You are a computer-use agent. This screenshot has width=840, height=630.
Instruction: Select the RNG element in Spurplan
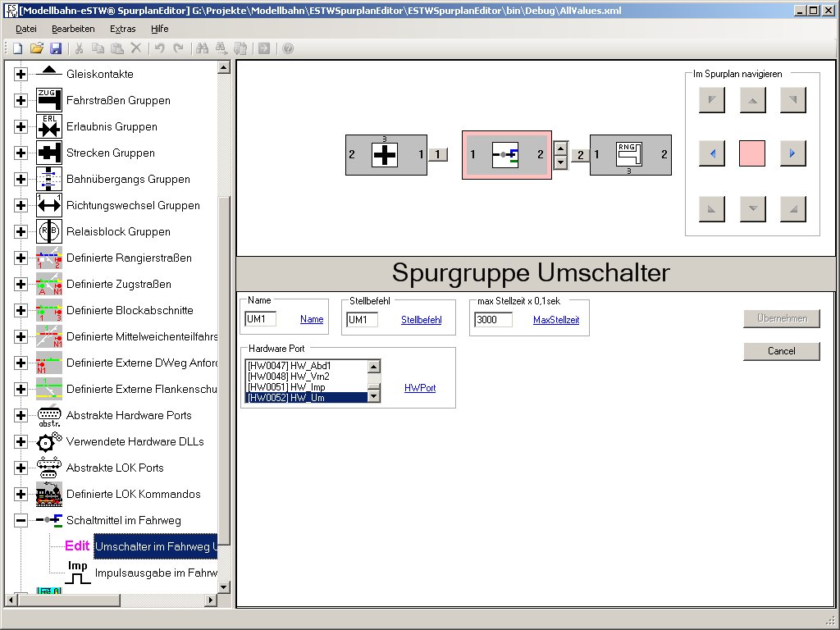630,154
